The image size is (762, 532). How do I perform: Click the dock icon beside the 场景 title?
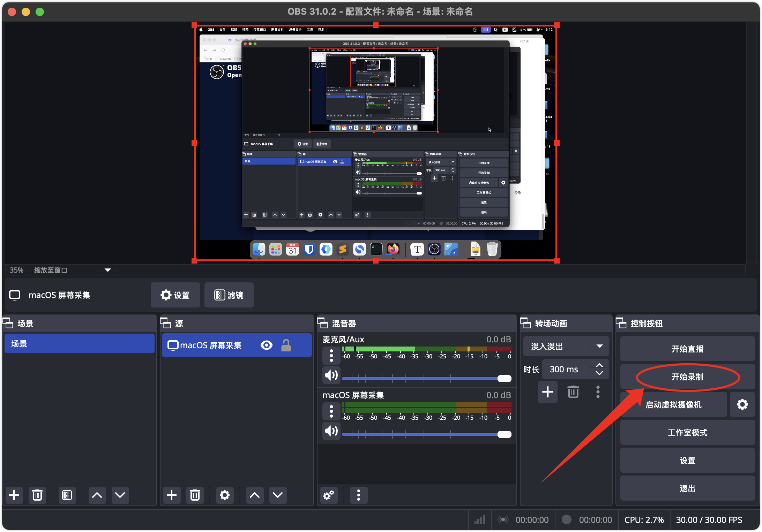[8, 323]
